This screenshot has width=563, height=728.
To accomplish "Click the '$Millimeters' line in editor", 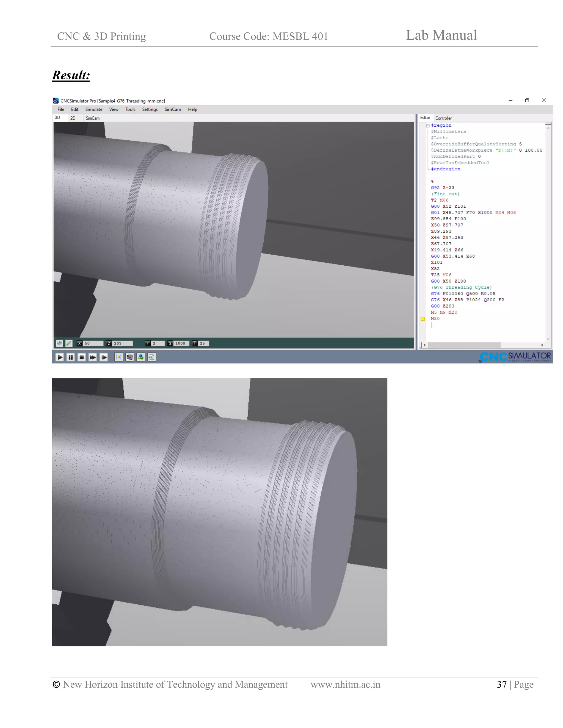I will click(448, 132).
